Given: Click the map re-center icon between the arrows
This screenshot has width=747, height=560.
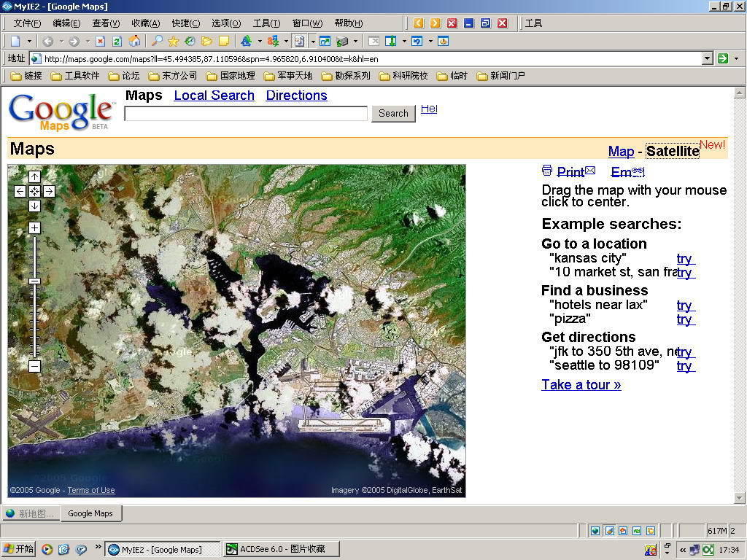Looking at the screenshot, I should coord(34,191).
